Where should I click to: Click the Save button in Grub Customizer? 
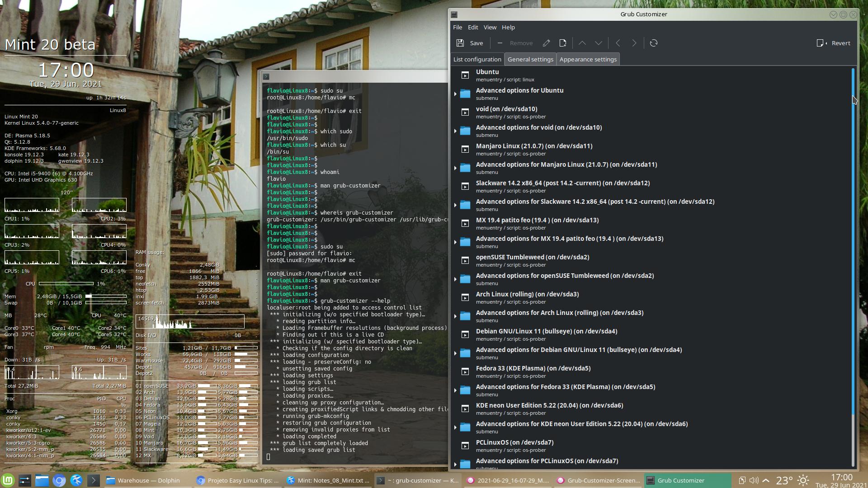470,43
